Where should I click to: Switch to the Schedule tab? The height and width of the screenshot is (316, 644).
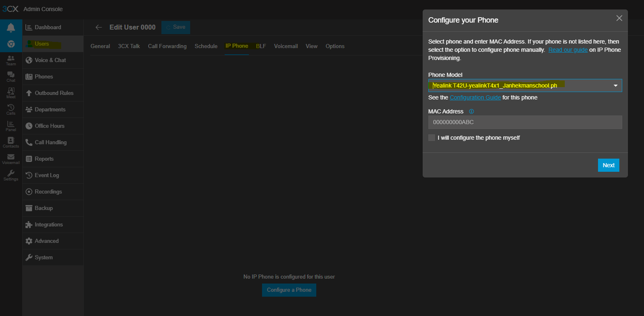(x=206, y=46)
